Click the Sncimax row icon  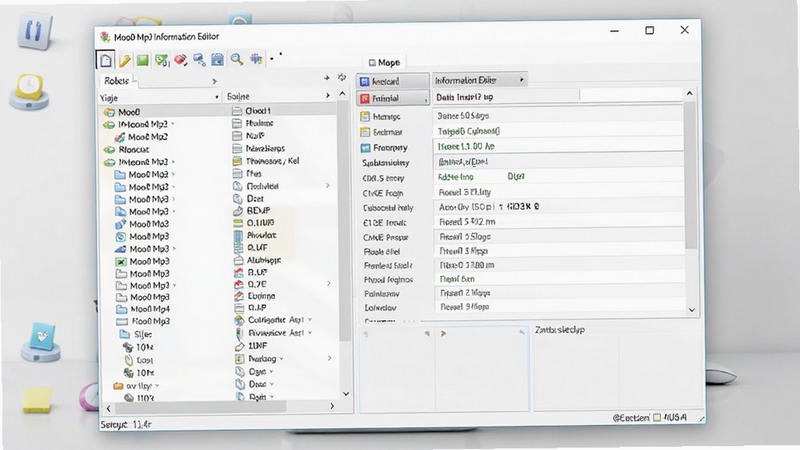point(365,132)
